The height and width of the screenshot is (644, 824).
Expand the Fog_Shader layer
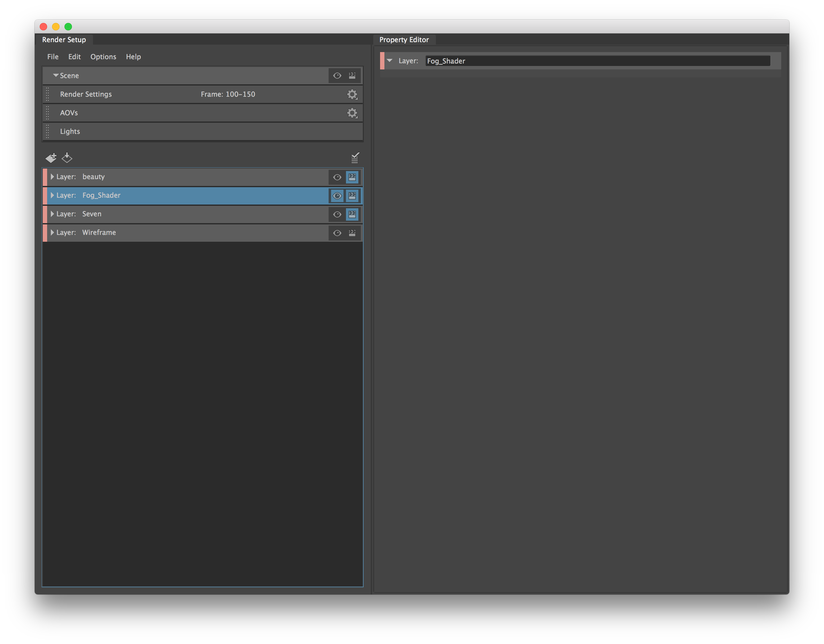point(52,196)
